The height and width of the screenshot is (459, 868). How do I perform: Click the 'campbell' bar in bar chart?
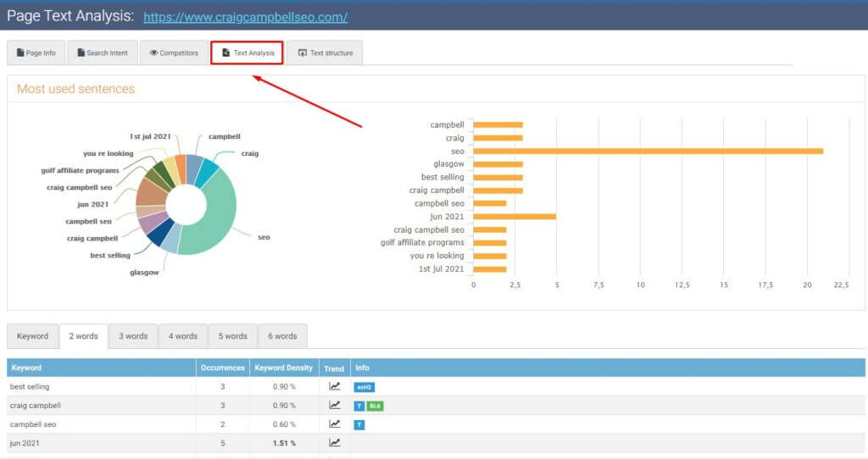[x=498, y=124]
